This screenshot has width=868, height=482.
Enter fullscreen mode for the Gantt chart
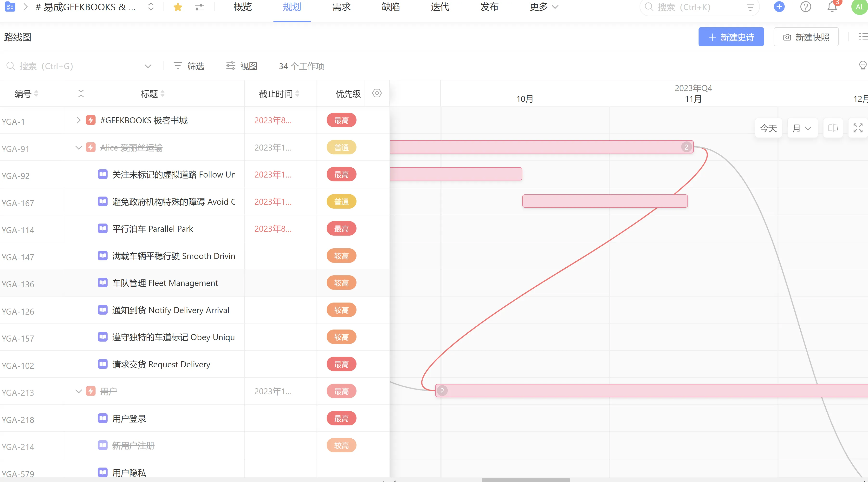pyautogui.click(x=858, y=128)
